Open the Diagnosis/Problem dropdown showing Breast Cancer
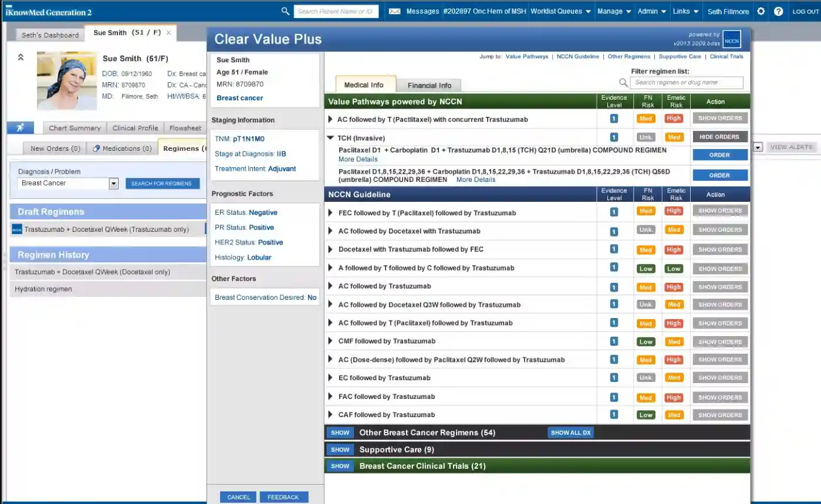The image size is (821, 504). (114, 183)
